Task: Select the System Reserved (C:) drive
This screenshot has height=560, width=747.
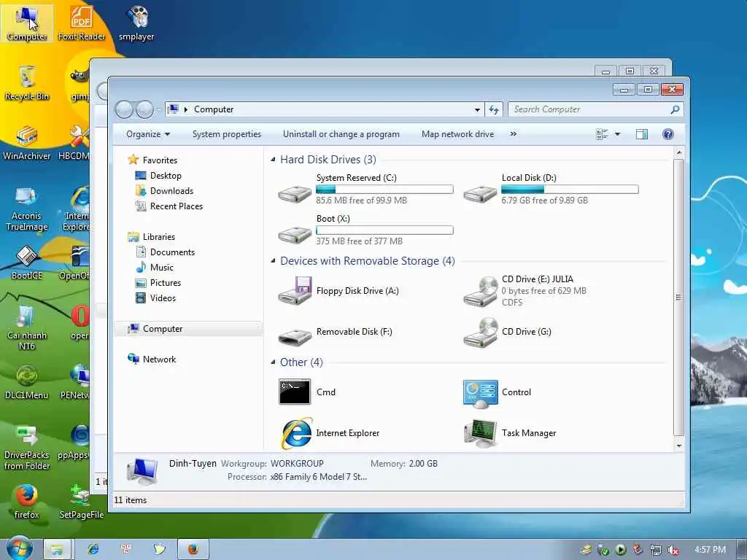Action: pos(365,189)
